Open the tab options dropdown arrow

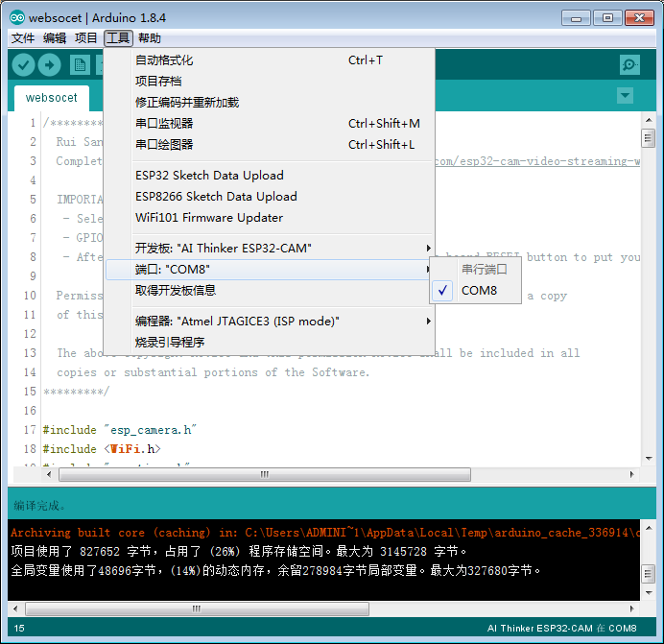[625, 95]
